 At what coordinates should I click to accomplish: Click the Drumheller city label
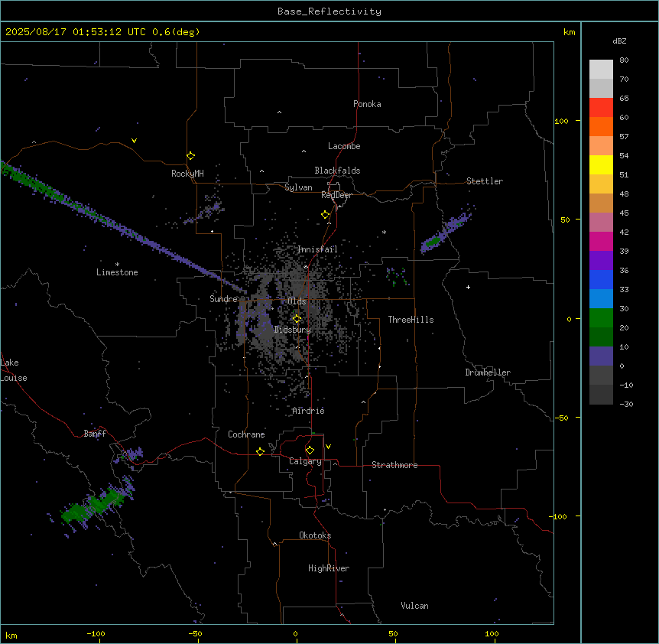[x=488, y=372]
